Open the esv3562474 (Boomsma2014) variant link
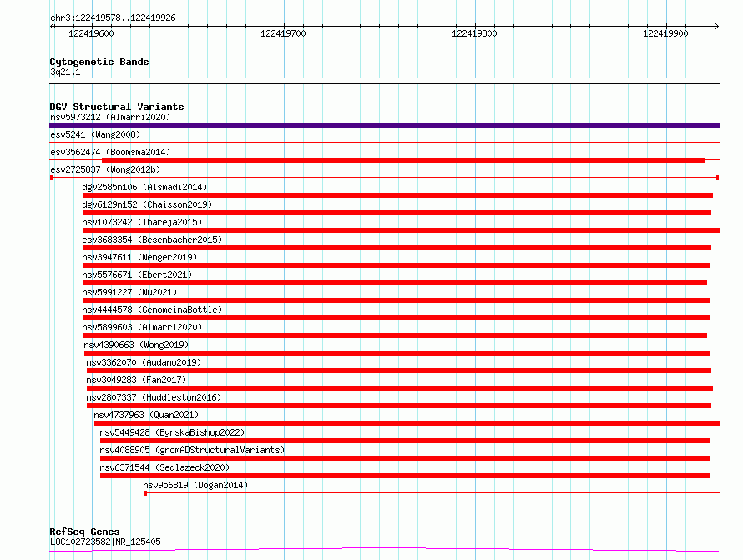The image size is (743, 560). 110,152
